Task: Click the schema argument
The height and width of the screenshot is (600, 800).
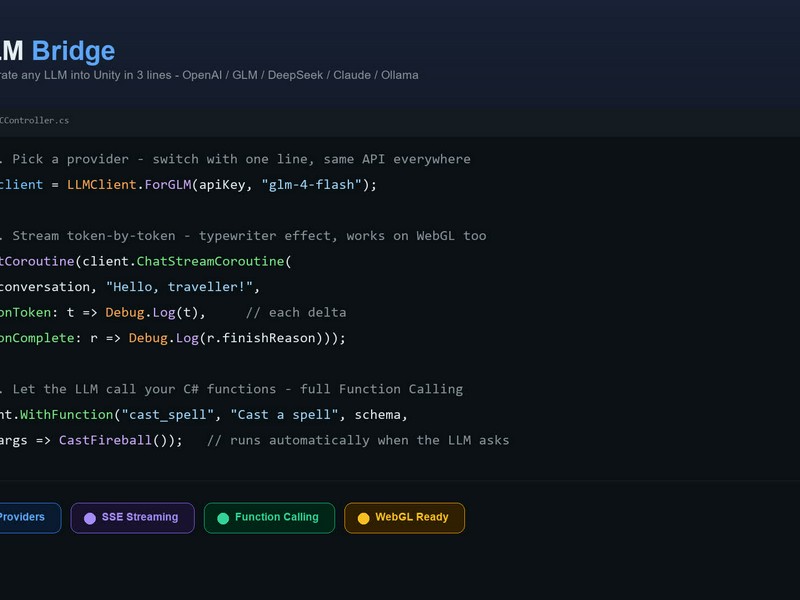Action: tap(378, 414)
